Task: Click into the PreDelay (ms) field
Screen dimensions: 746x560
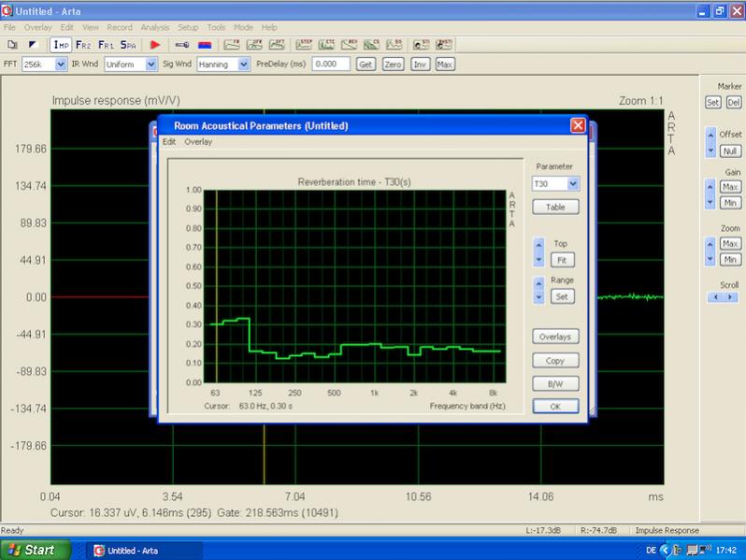Action: [331, 65]
